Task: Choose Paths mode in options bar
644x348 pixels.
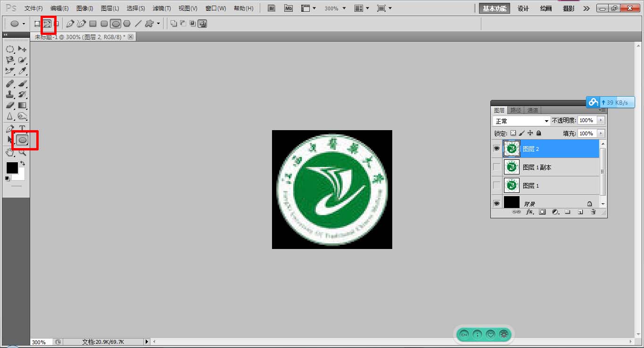Action: [x=47, y=24]
